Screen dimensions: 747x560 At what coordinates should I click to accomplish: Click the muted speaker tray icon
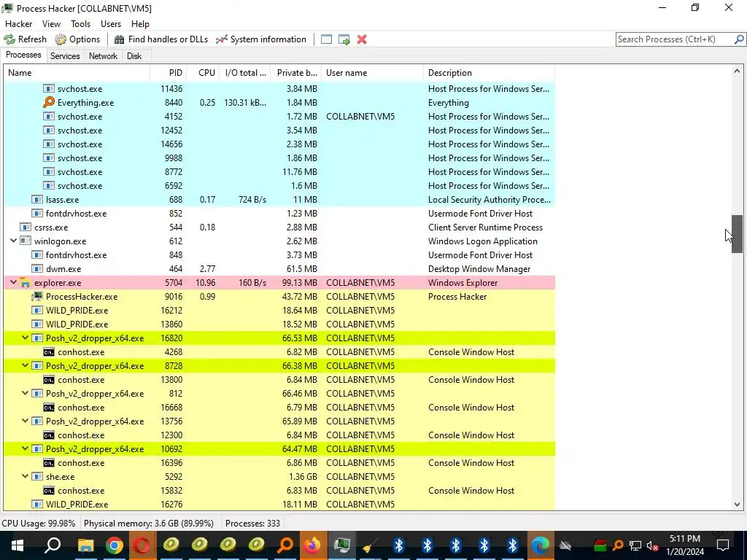[x=652, y=545]
